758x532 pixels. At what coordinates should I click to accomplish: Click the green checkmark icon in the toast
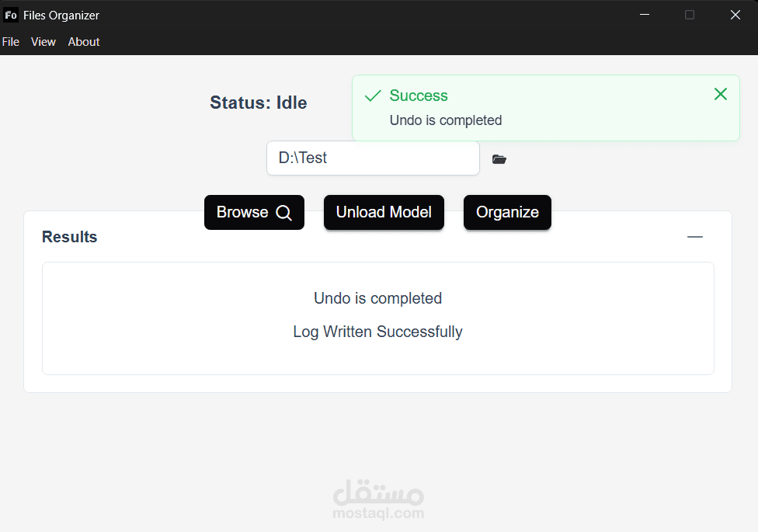[373, 96]
